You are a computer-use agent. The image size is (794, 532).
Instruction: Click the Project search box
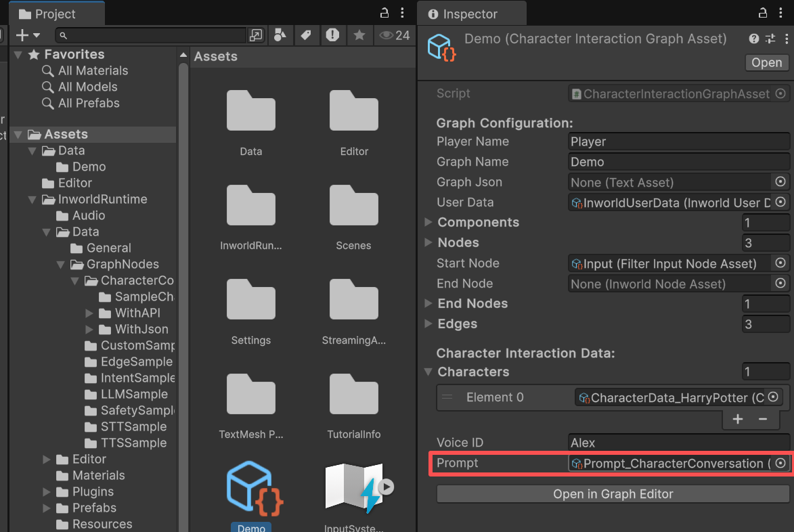coord(151,35)
